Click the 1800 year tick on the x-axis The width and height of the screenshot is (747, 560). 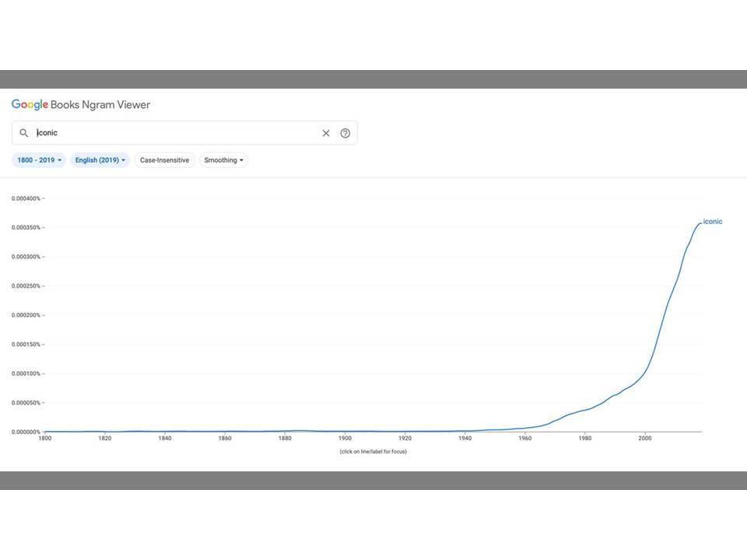45,439
